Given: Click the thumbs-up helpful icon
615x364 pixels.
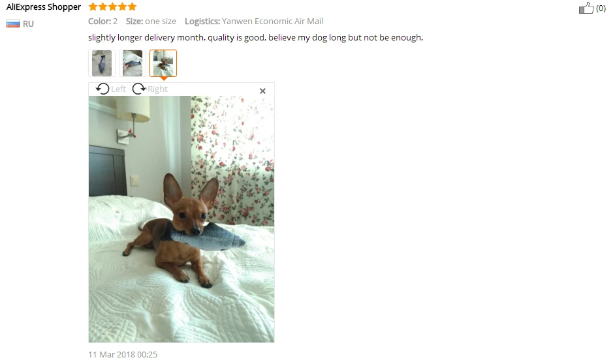Looking at the screenshot, I should click(x=586, y=8).
